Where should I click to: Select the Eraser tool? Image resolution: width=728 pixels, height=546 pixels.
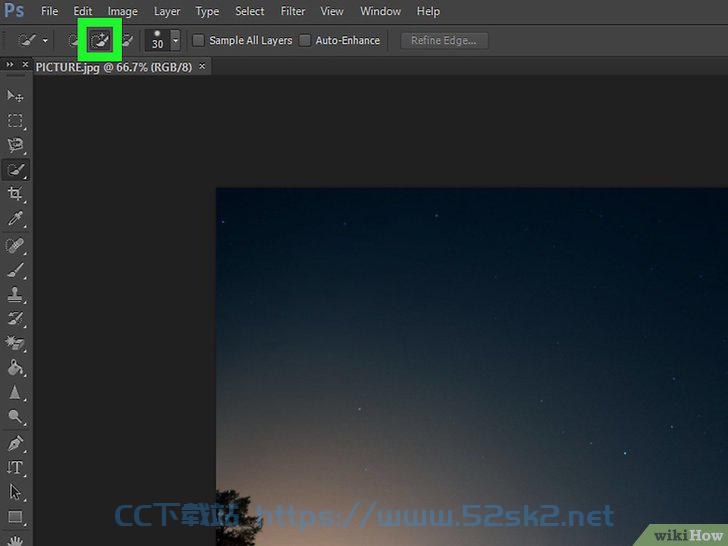(15, 343)
